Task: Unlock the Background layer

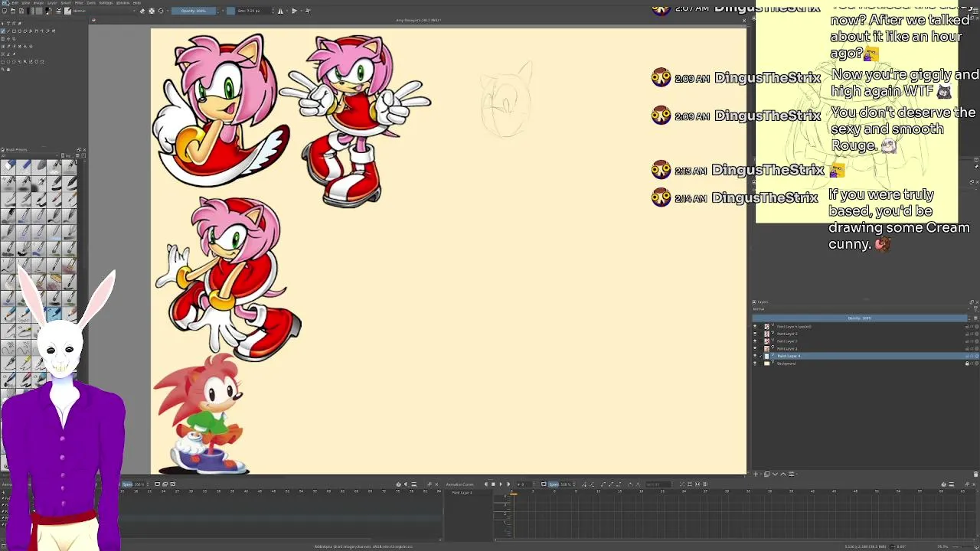Action: (x=967, y=364)
